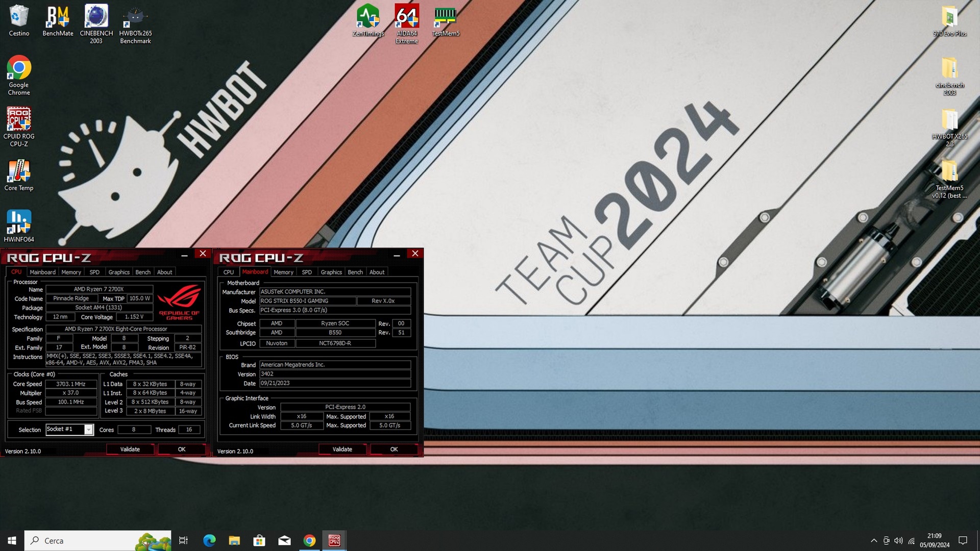Launch ZenTimings desktop icon
This screenshot has height=551, width=980.
368,20
